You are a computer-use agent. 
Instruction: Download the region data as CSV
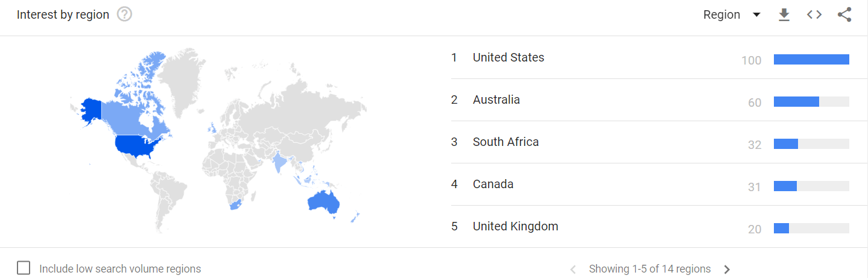tap(784, 15)
